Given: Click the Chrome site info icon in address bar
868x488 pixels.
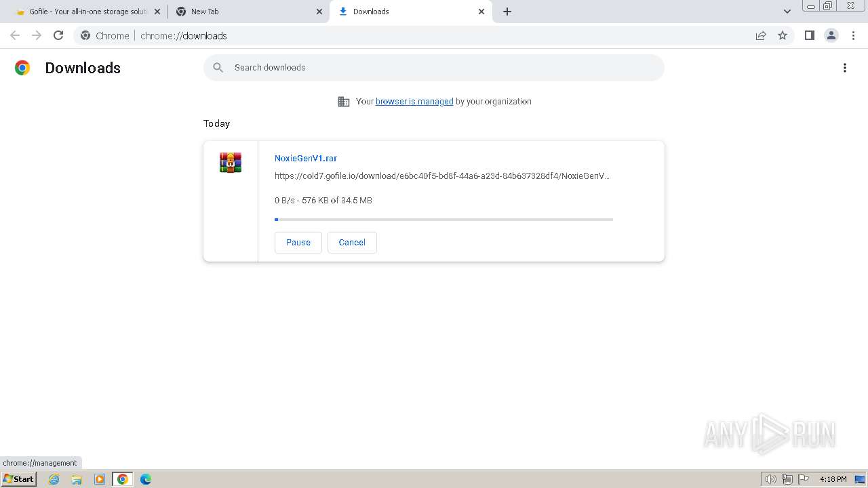Looking at the screenshot, I should pos(85,35).
